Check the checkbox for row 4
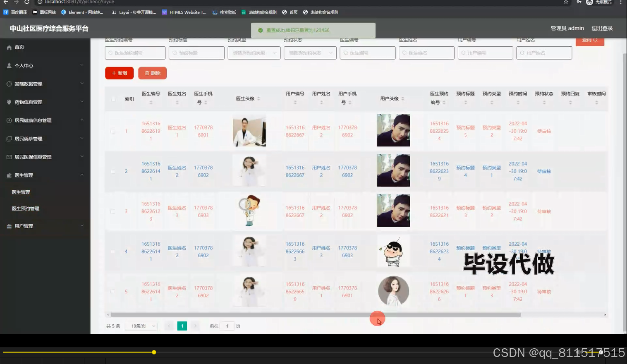Screen dimensions: 627x364 [x=113, y=251]
